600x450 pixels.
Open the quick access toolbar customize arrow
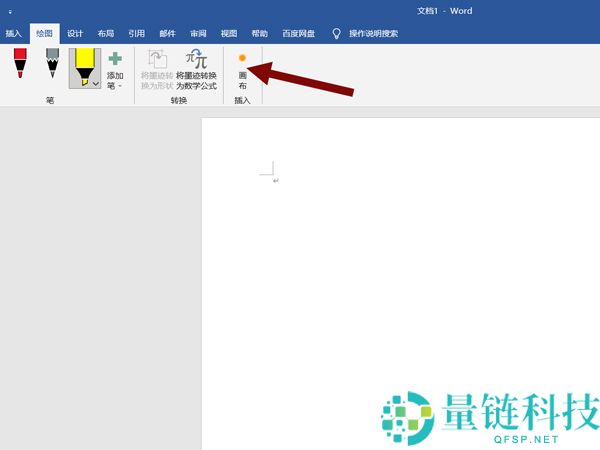(10, 12)
